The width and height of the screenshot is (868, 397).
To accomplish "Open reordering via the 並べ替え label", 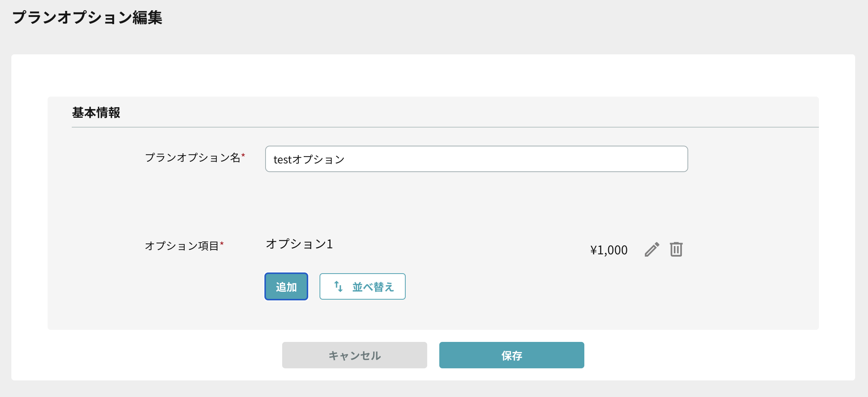I will click(373, 287).
